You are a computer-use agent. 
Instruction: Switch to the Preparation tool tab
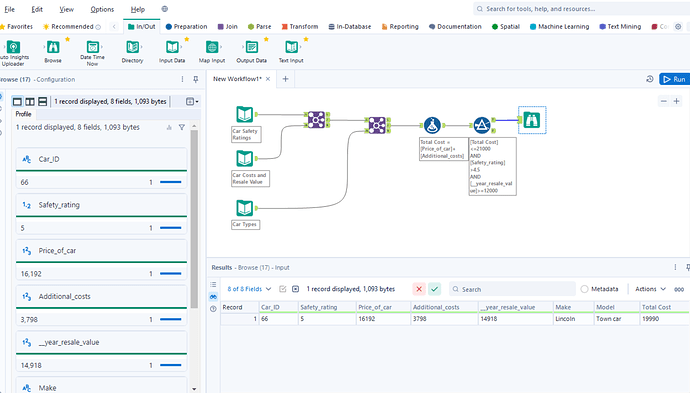tap(186, 26)
